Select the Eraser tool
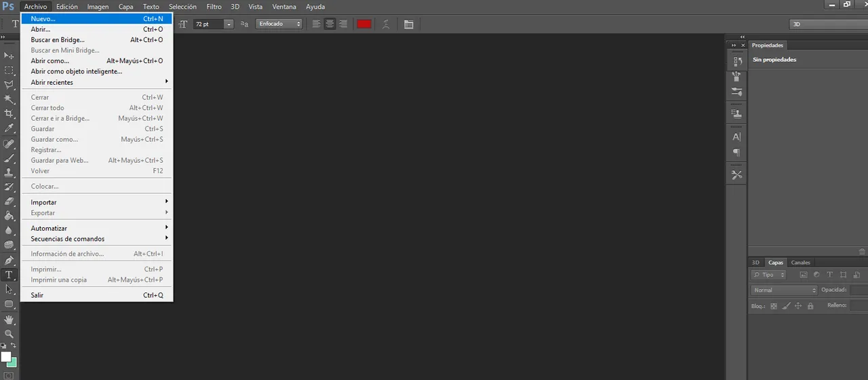 9,202
